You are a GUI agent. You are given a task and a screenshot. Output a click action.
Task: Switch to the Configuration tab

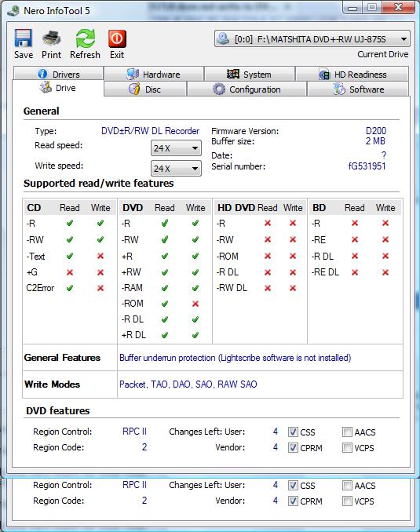[247, 89]
